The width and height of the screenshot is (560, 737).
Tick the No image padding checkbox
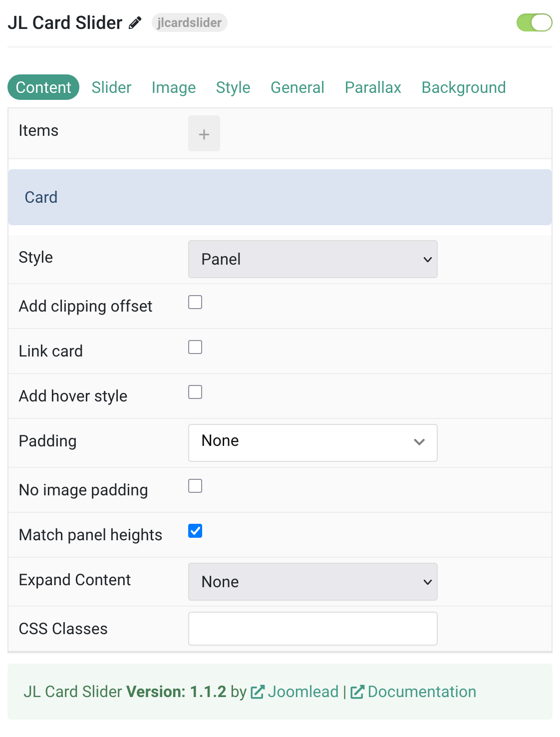[x=195, y=486]
